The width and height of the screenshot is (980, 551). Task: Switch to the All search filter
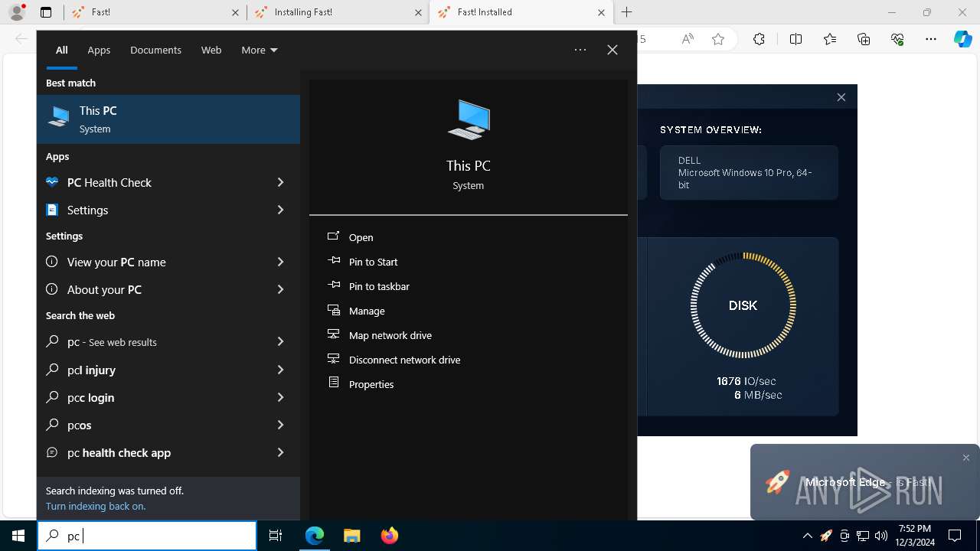pos(62,50)
